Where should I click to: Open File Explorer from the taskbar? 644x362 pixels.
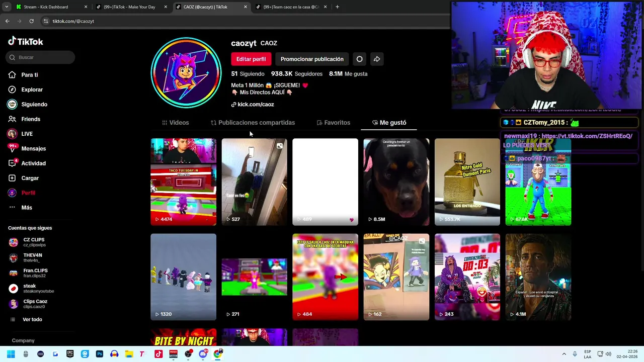129,354
